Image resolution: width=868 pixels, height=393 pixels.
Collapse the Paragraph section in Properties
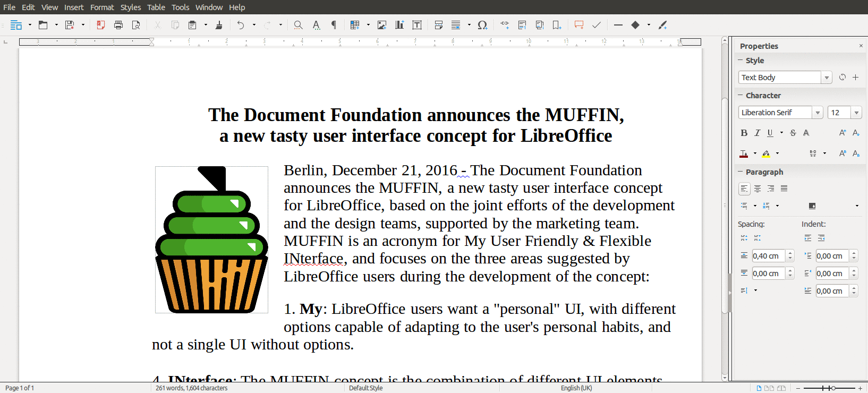click(741, 172)
